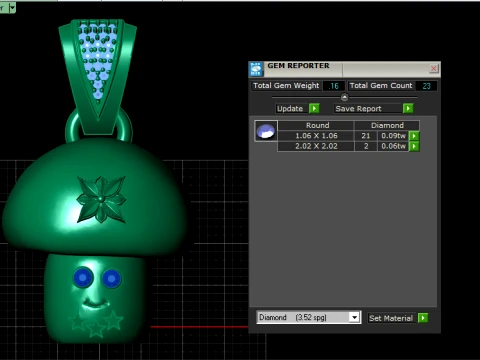This screenshot has height=360, width=480.
Task: Select the round gem thumbnail icon
Action: click(x=266, y=131)
